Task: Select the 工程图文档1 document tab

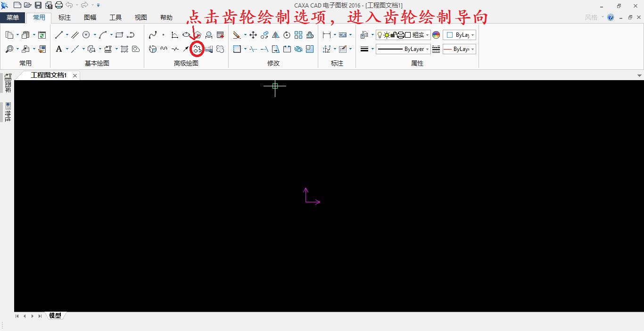Action: coord(49,75)
